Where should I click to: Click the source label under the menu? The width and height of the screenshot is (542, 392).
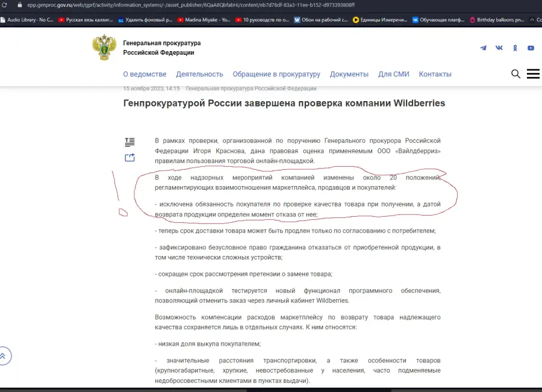pyautogui.click(x=251, y=89)
